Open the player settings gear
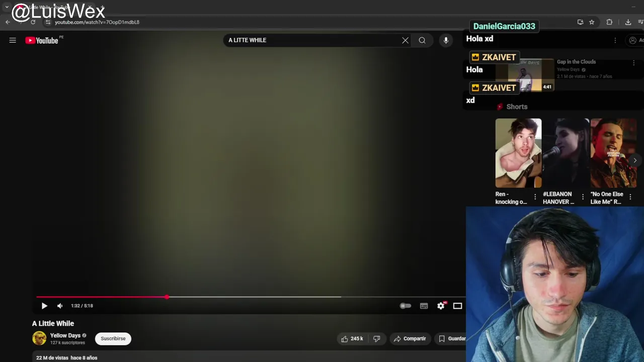644x362 pixels. point(441,306)
